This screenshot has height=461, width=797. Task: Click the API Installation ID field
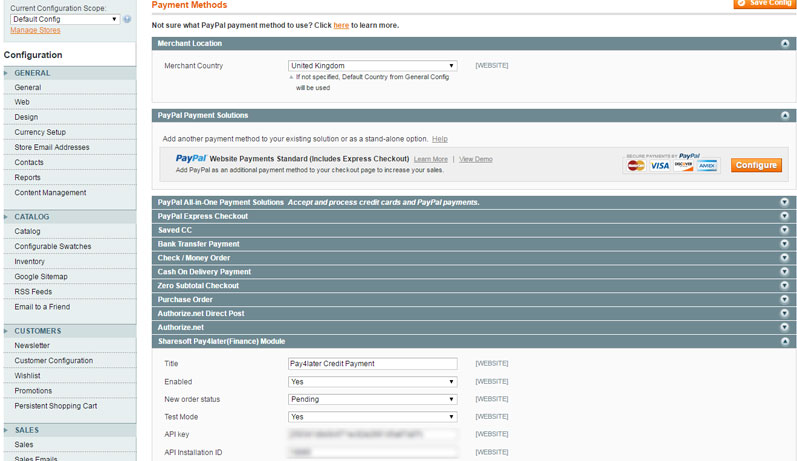point(373,452)
